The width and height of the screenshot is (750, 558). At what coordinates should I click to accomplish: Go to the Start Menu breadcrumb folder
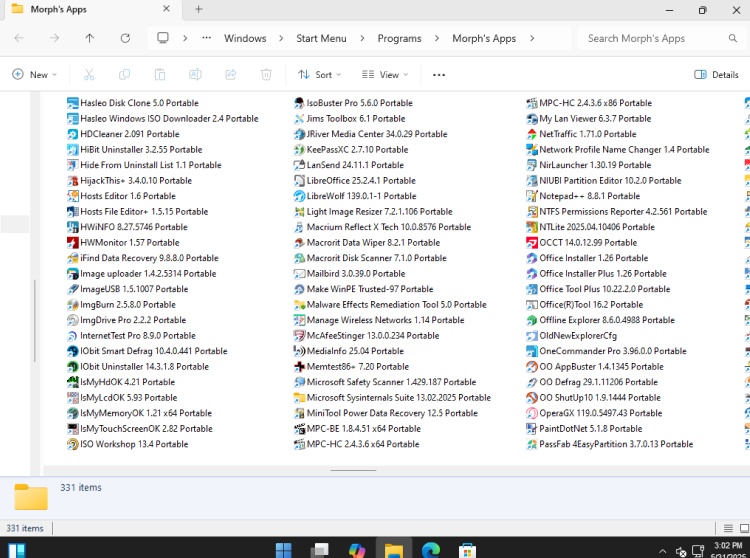pyautogui.click(x=321, y=38)
